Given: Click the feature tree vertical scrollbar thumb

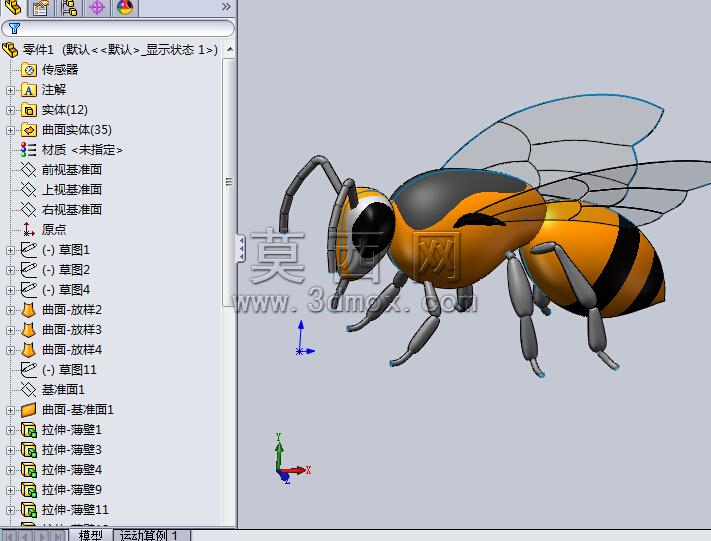Looking at the screenshot, I should tap(229, 181).
